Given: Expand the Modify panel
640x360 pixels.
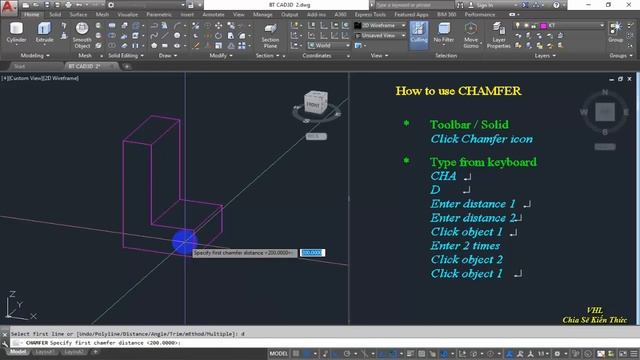Looking at the screenshot, I should [221, 56].
